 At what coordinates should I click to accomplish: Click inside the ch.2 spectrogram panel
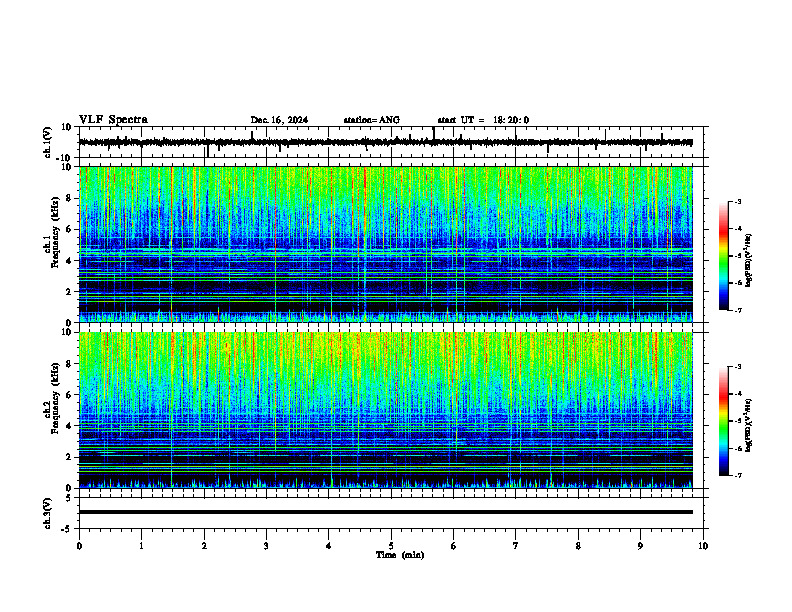386,410
